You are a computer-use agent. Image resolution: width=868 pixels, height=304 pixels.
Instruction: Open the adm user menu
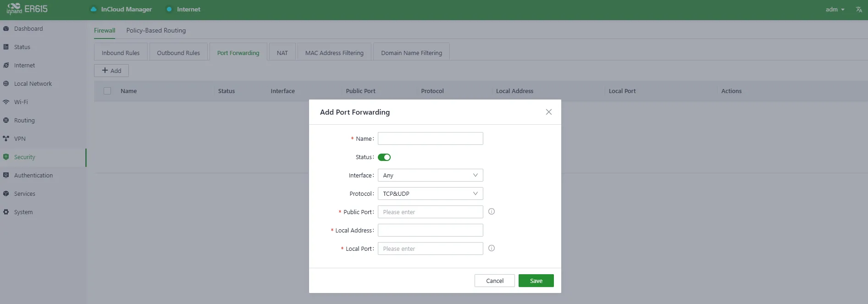point(835,9)
